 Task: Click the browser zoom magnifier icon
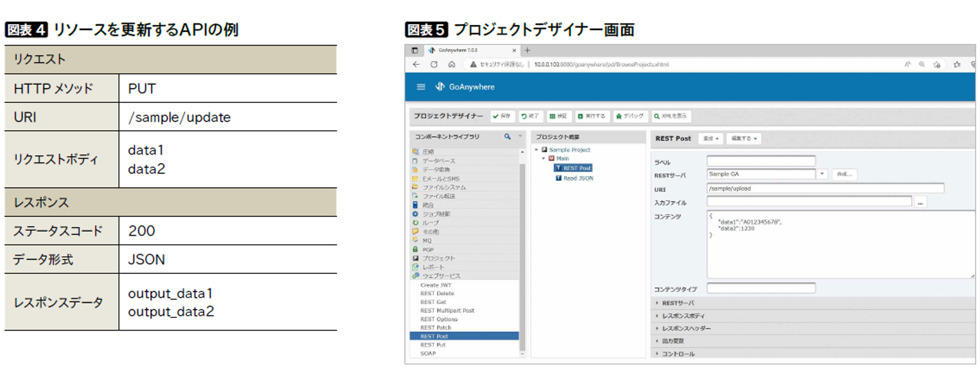click(922, 64)
